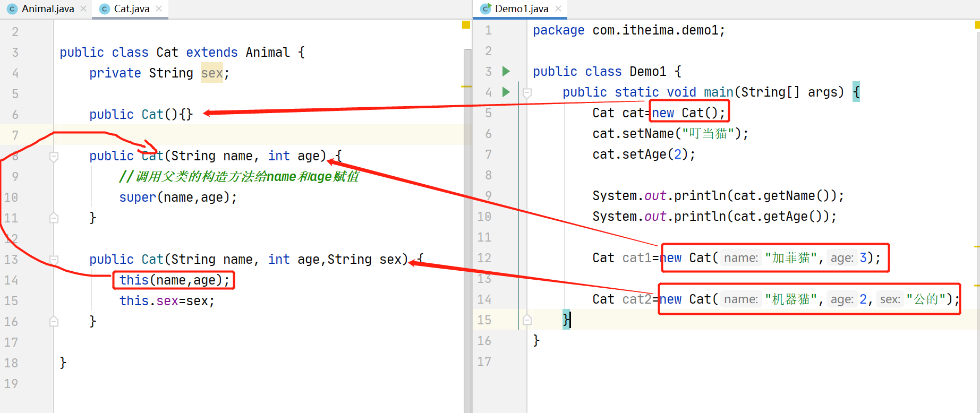
Task: Select the Cat.java editor tab
Action: 132,8
